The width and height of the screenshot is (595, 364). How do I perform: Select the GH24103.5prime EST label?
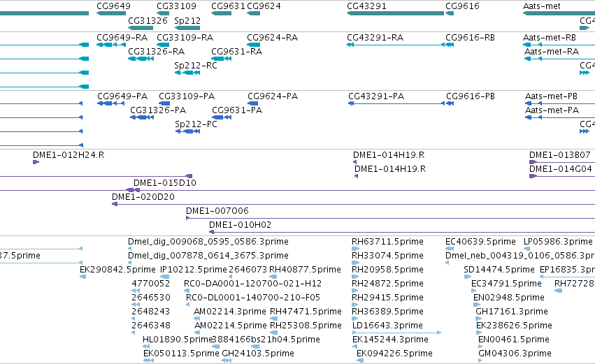pyautogui.click(x=258, y=354)
